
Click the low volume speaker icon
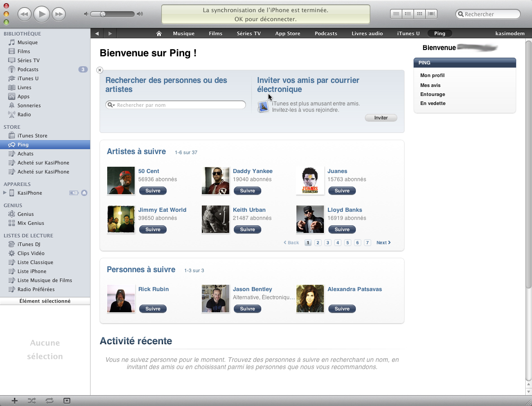(86, 14)
